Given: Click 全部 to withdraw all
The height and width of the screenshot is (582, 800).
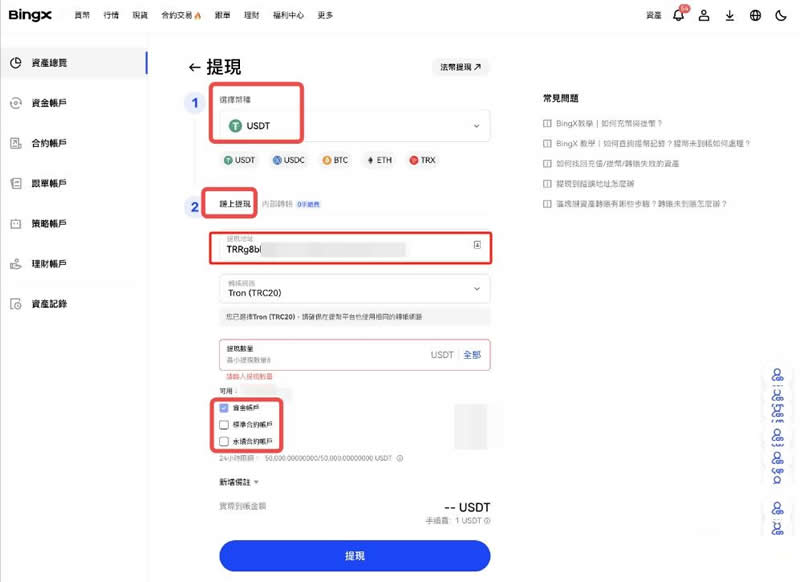Looking at the screenshot, I should tap(472, 355).
